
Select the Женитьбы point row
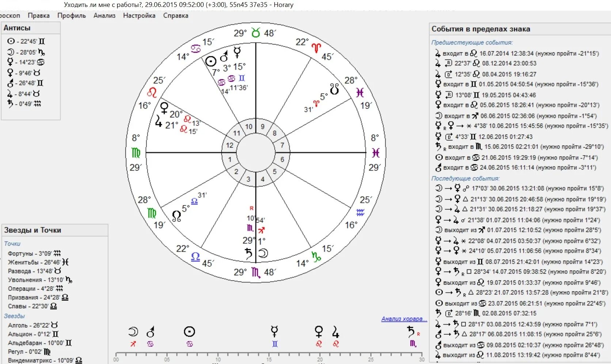[38, 262]
